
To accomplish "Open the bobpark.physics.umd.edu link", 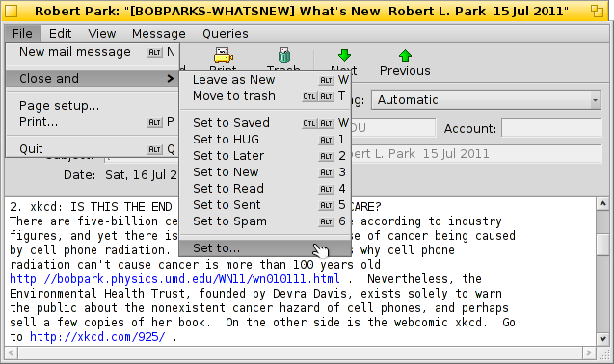I will 174,279.
